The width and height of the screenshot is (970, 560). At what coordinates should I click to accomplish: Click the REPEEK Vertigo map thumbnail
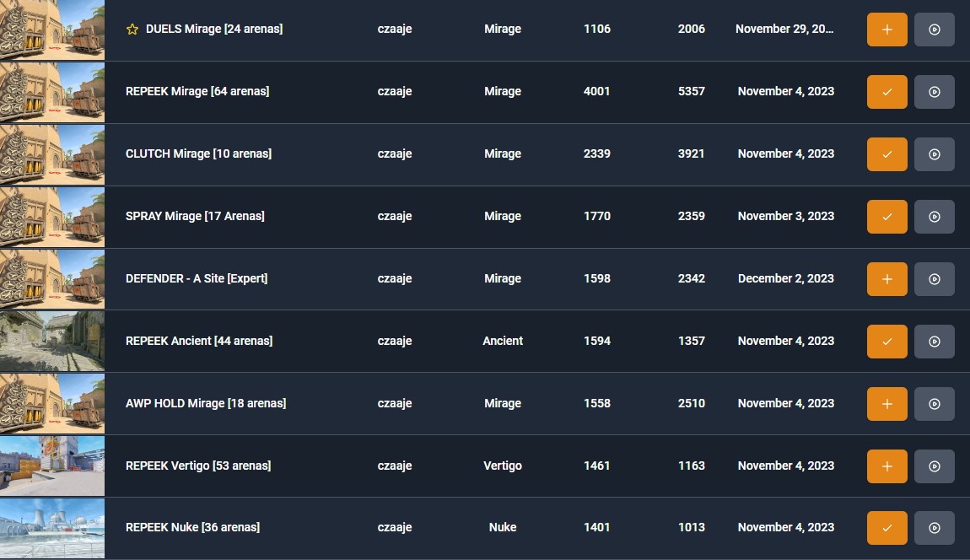click(52, 466)
